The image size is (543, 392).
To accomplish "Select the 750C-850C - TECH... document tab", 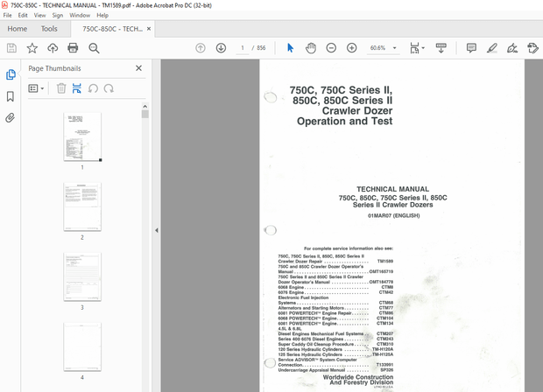I will click(112, 29).
